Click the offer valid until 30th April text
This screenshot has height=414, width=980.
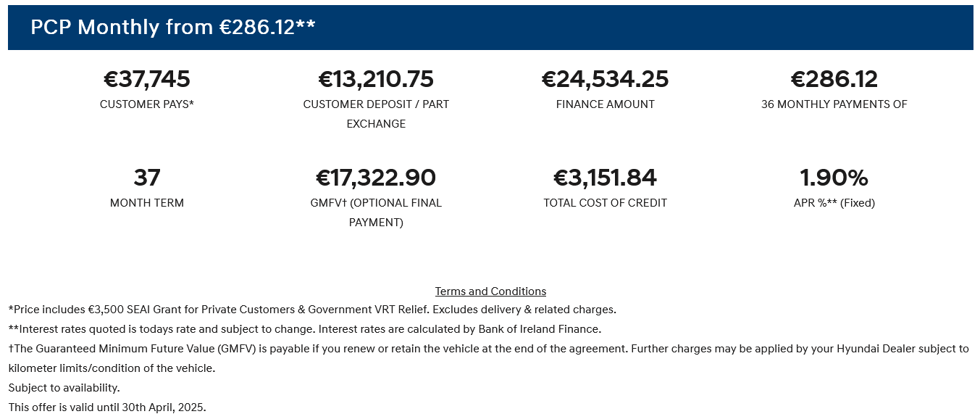[107, 407]
